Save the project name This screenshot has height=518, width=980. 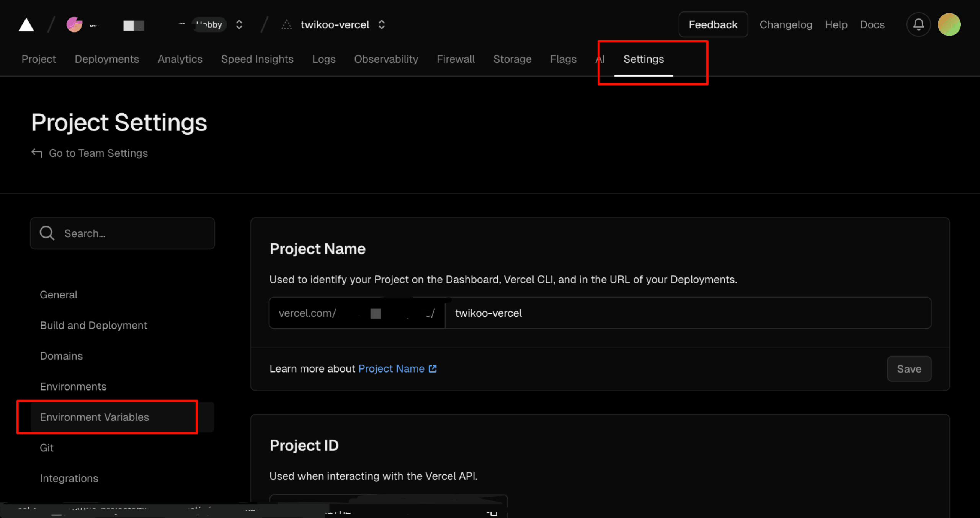[x=909, y=369]
